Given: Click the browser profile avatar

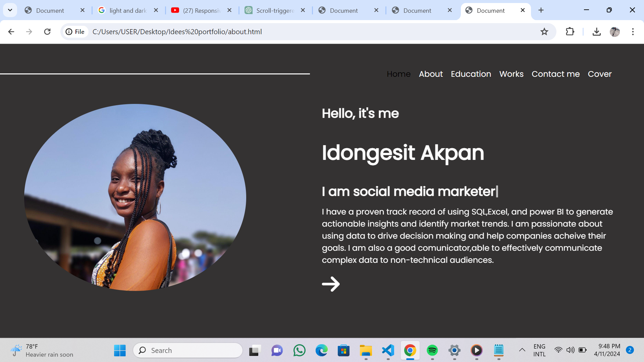Looking at the screenshot, I should point(615,32).
